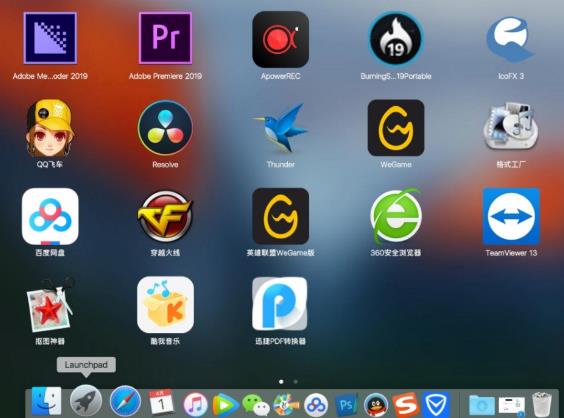Open Photoshop from the Dock
Image resolution: width=564 pixels, height=418 pixels.
tap(346, 405)
